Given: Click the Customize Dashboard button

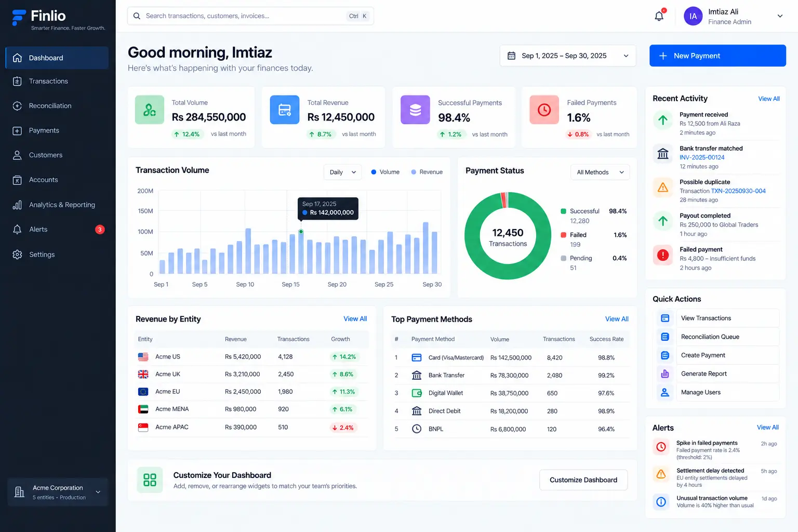Looking at the screenshot, I should [x=583, y=480].
